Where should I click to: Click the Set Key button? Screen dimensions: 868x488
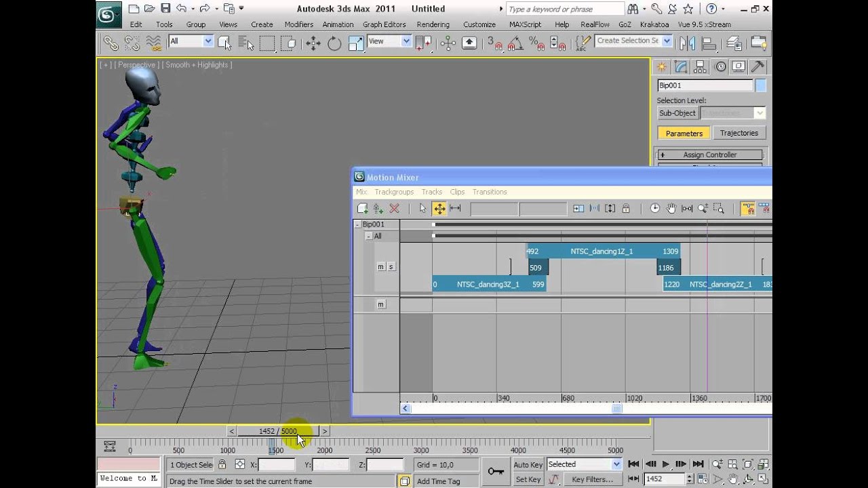tap(528, 479)
